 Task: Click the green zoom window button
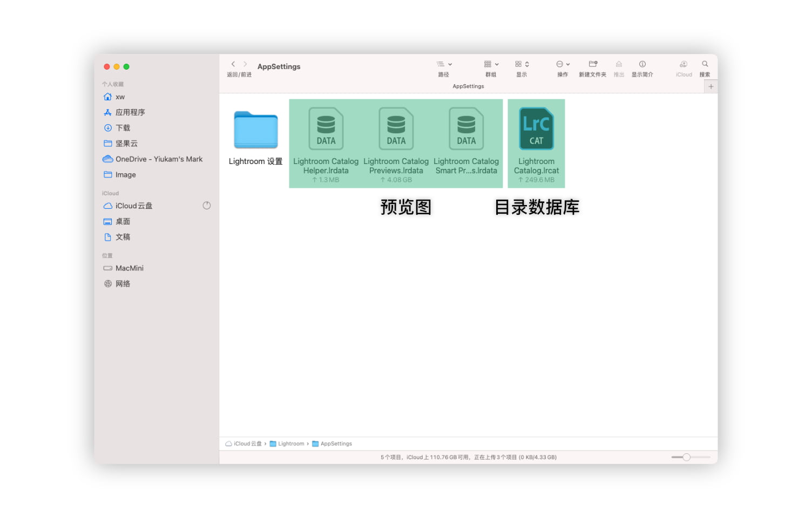(x=126, y=67)
